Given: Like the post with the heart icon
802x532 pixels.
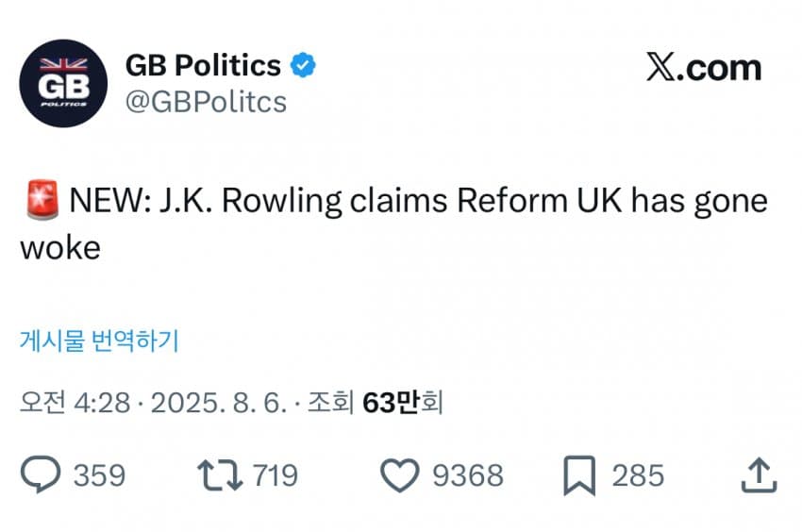Looking at the screenshot, I should [x=399, y=474].
